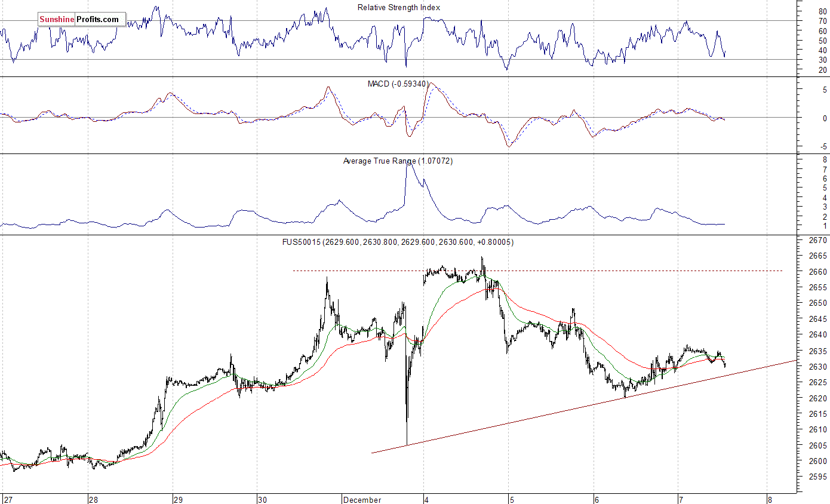
Task: Click date label 27 on time axis
Action: [x=8, y=499]
